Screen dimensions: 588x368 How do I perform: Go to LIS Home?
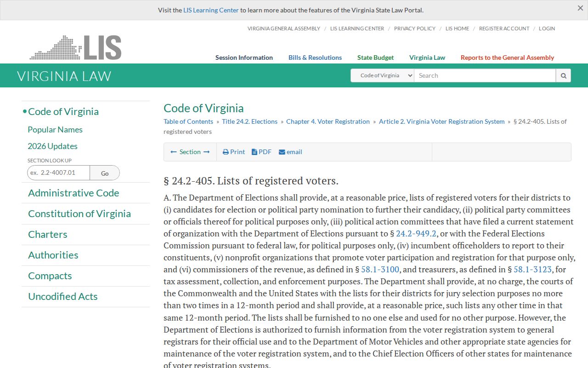click(x=457, y=29)
